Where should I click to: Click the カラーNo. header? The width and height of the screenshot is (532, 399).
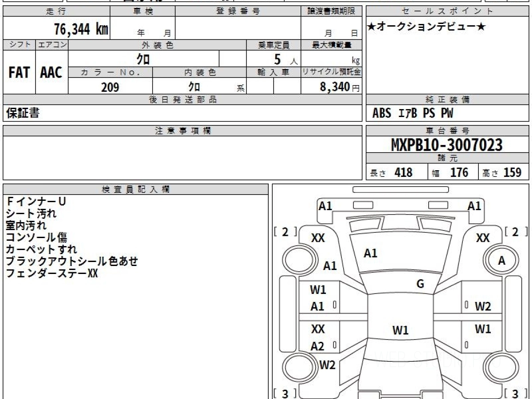point(110,73)
